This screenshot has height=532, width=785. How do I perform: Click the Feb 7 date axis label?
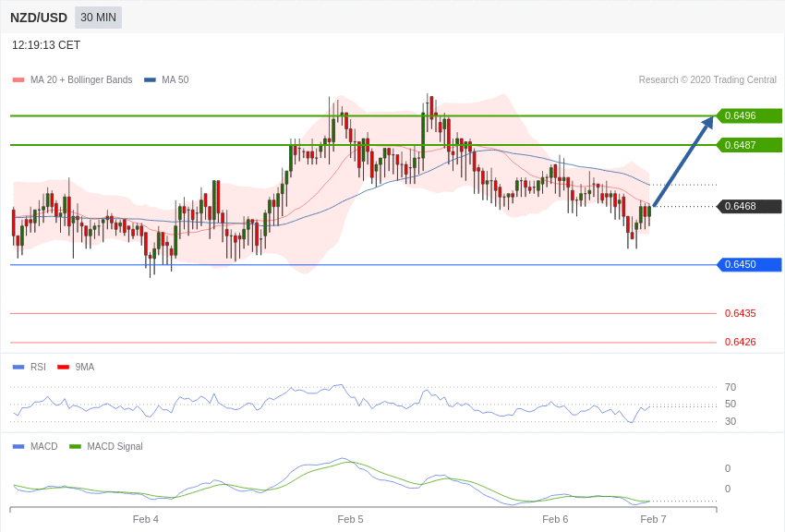tap(653, 519)
